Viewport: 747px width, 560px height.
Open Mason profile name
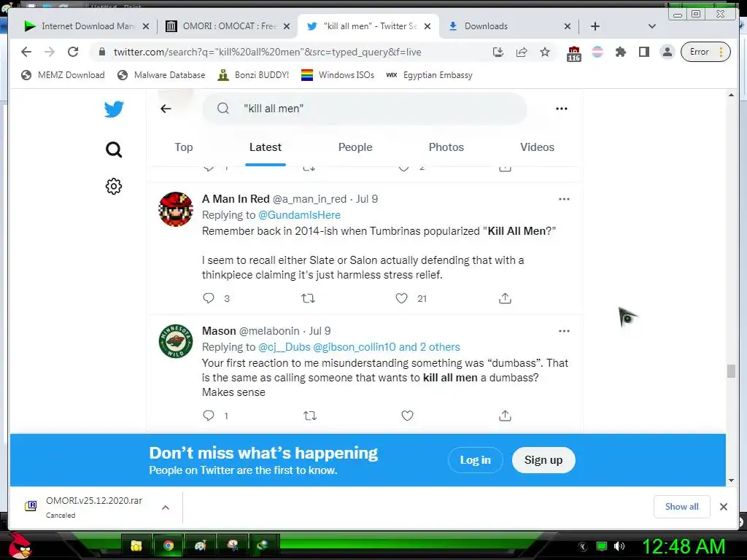coord(219,330)
